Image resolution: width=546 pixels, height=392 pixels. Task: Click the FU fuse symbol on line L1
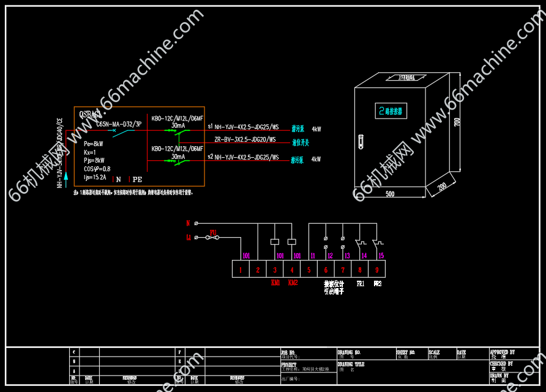(x=213, y=238)
